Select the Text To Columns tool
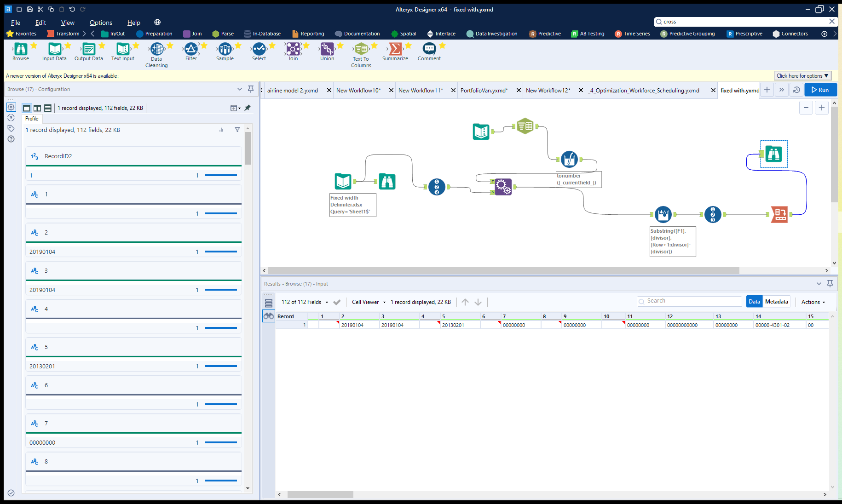 point(361,49)
